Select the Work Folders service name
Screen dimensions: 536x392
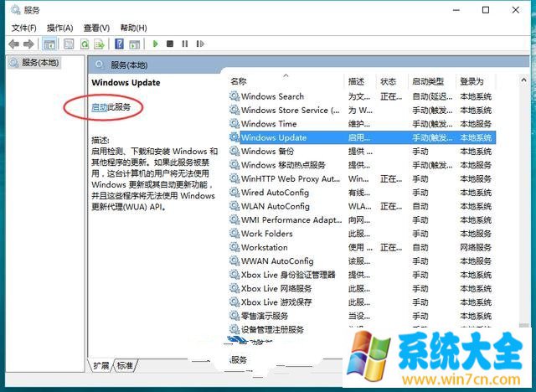(266, 234)
